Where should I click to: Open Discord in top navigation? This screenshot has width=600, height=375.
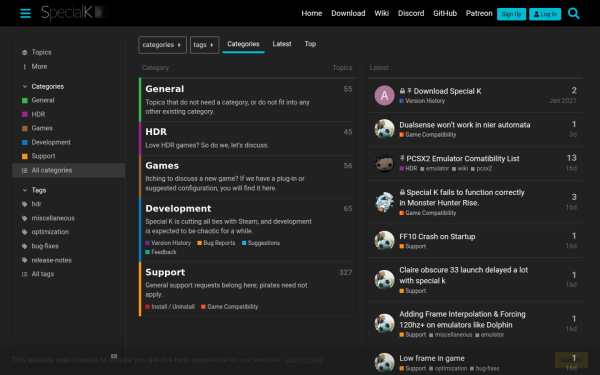pos(411,13)
